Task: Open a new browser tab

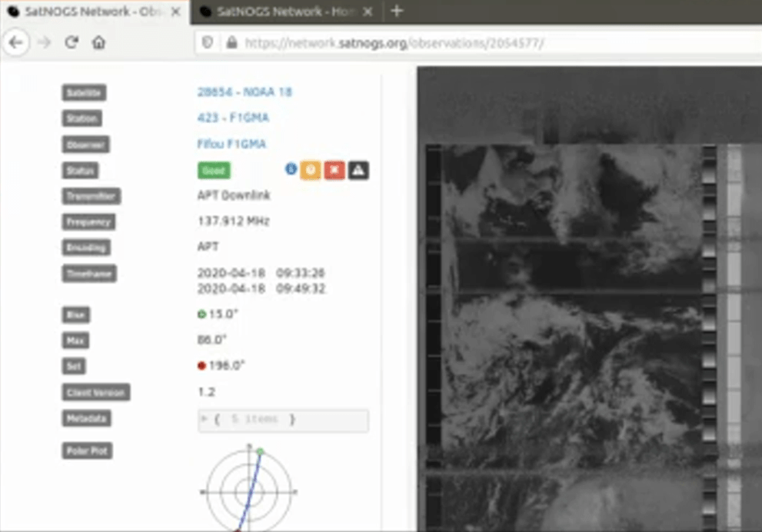Action: point(397,11)
